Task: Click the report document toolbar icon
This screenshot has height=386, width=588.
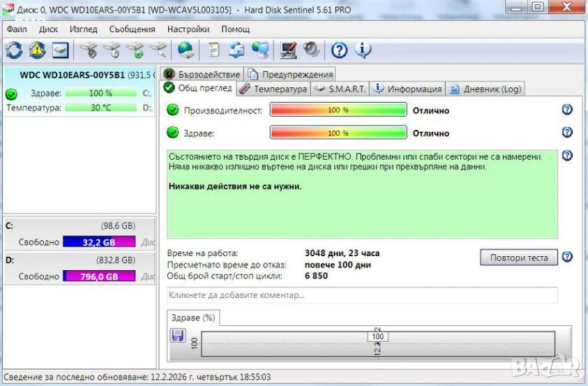Action: tap(214, 50)
